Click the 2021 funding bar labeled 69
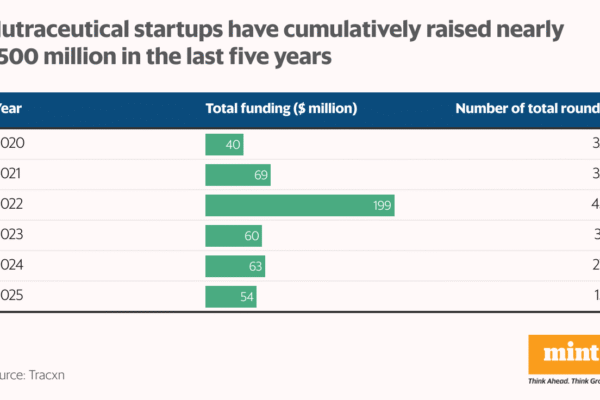Viewport: 600px width, 400px height. pyautogui.click(x=238, y=175)
